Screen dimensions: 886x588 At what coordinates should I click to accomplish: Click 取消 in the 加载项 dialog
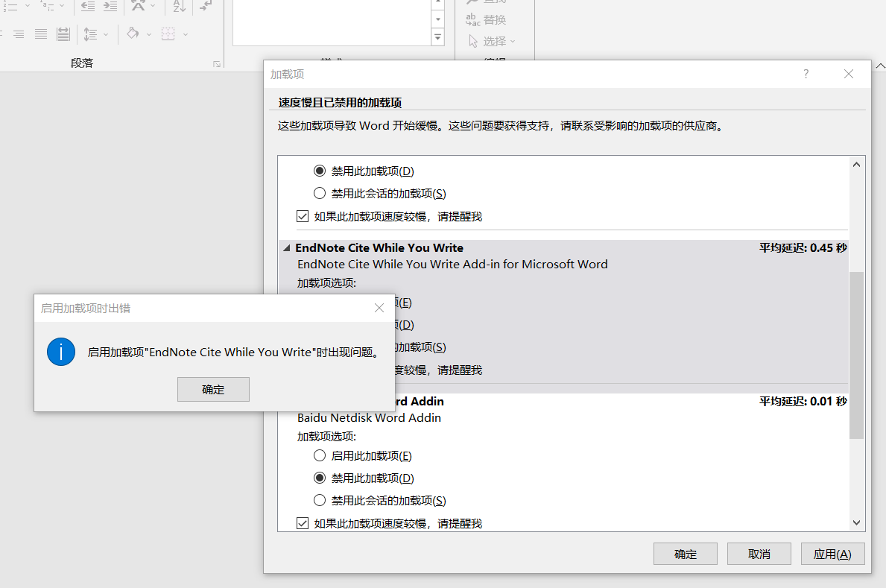pyautogui.click(x=759, y=554)
